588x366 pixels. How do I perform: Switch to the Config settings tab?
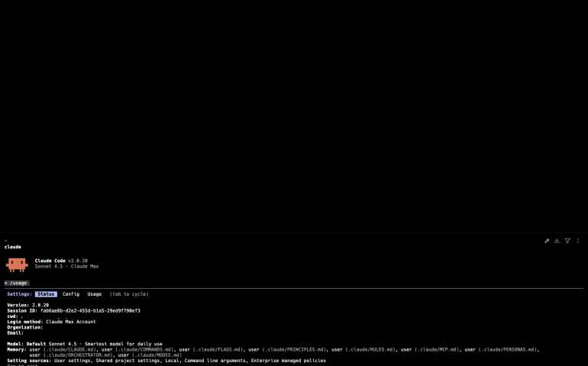[x=71, y=294]
